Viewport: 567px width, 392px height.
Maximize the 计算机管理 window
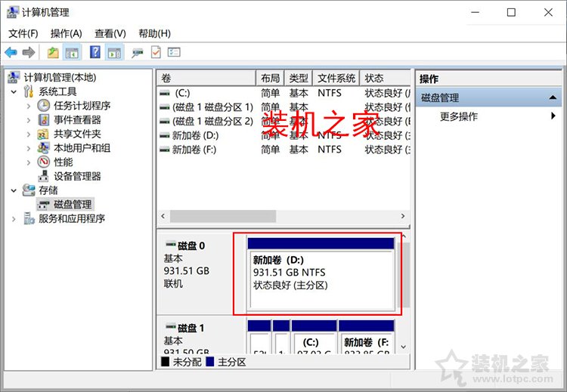pyautogui.click(x=511, y=12)
